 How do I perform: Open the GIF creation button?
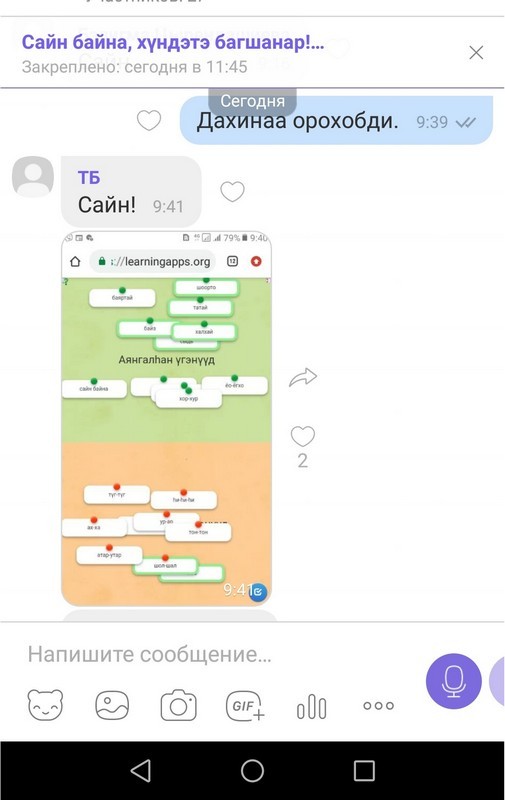tap(245, 706)
